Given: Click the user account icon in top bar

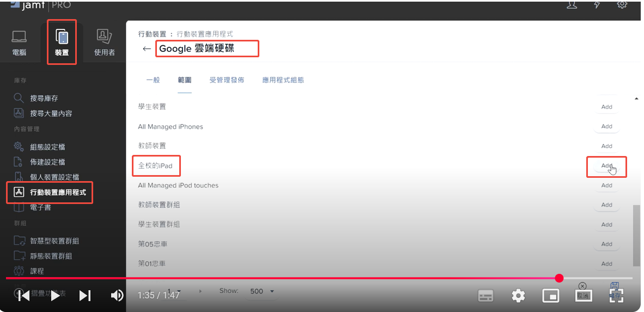Looking at the screenshot, I should [x=572, y=5].
